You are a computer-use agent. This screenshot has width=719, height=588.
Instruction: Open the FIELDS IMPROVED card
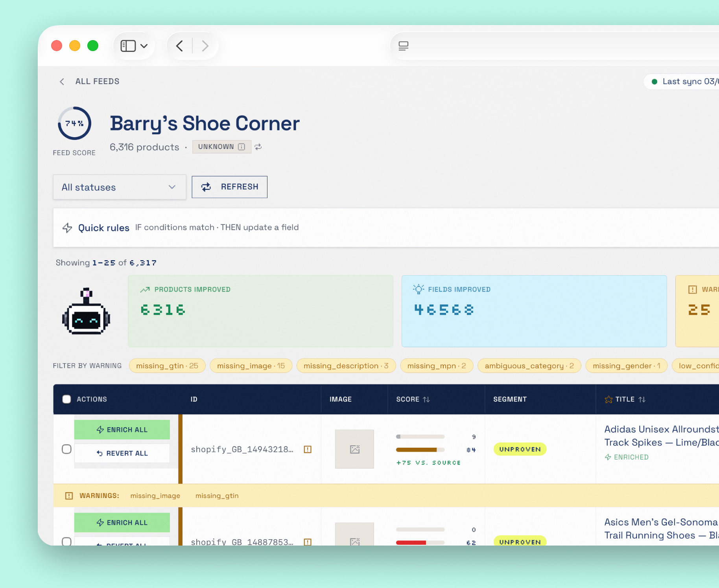pyautogui.click(x=534, y=311)
